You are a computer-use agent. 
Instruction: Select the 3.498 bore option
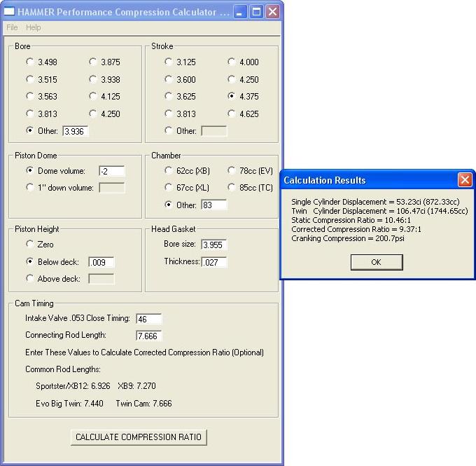click(x=29, y=62)
